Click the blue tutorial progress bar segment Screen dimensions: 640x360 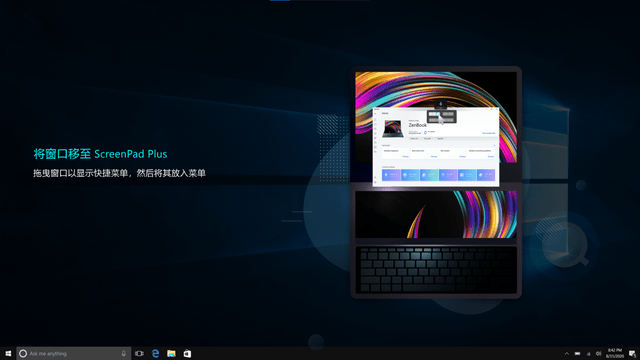(280, 0)
